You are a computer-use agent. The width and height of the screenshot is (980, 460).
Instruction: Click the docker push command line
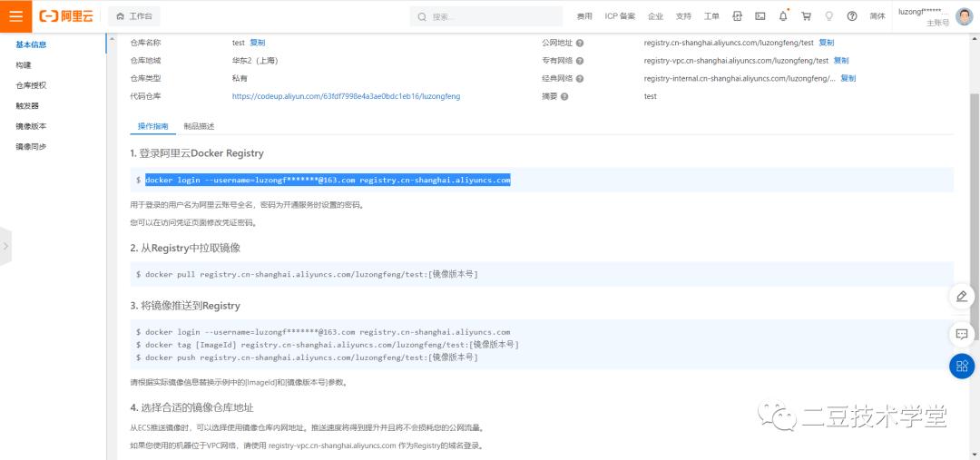[x=307, y=357]
